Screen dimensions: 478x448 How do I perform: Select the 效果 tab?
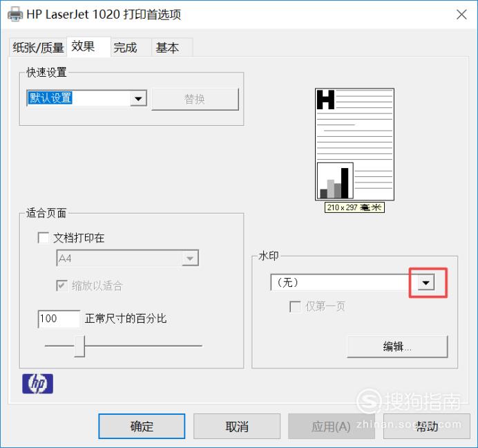click(x=88, y=47)
